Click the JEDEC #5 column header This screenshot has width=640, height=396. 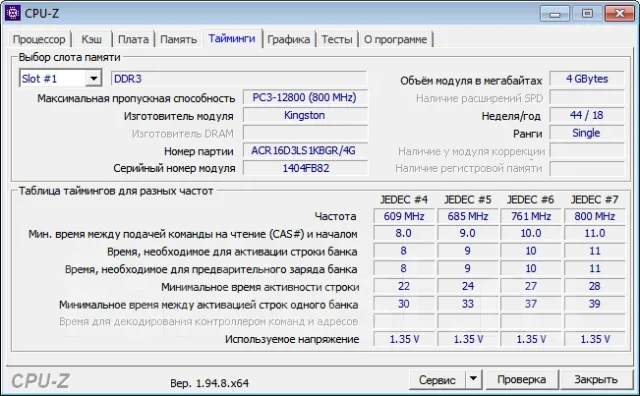(x=467, y=199)
